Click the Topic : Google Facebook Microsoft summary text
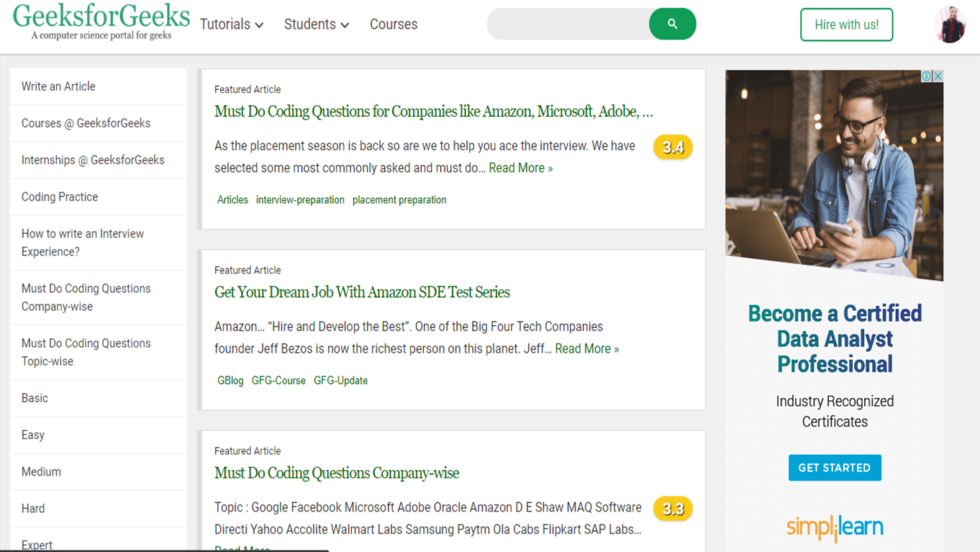Viewport: 980px width, 552px height. click(428, 518)
